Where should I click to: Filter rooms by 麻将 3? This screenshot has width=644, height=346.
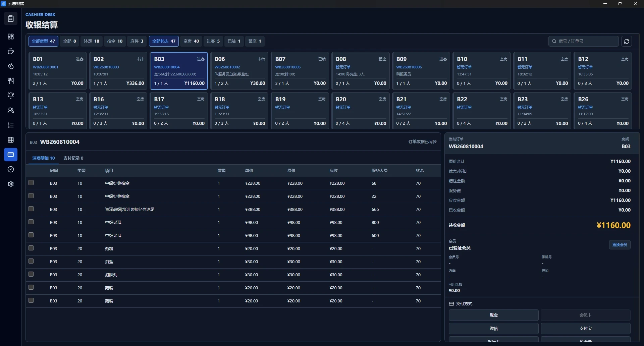(x=137, y=41)
